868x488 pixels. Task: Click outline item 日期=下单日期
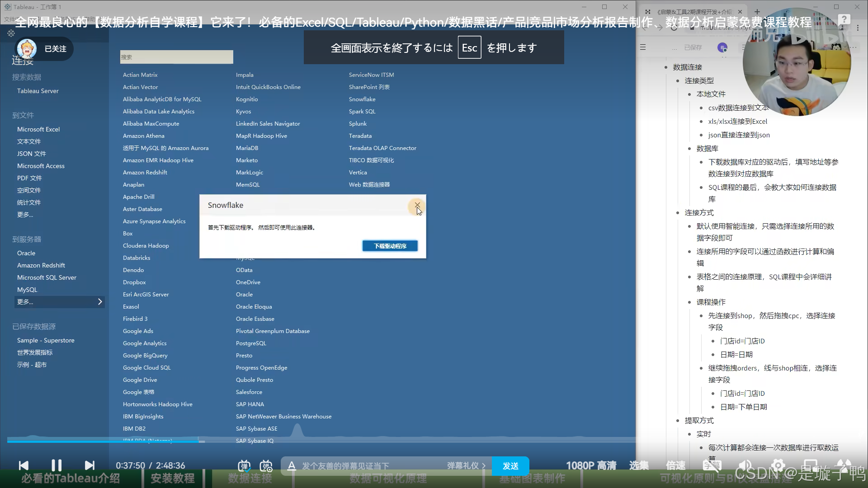pos(744,407)
